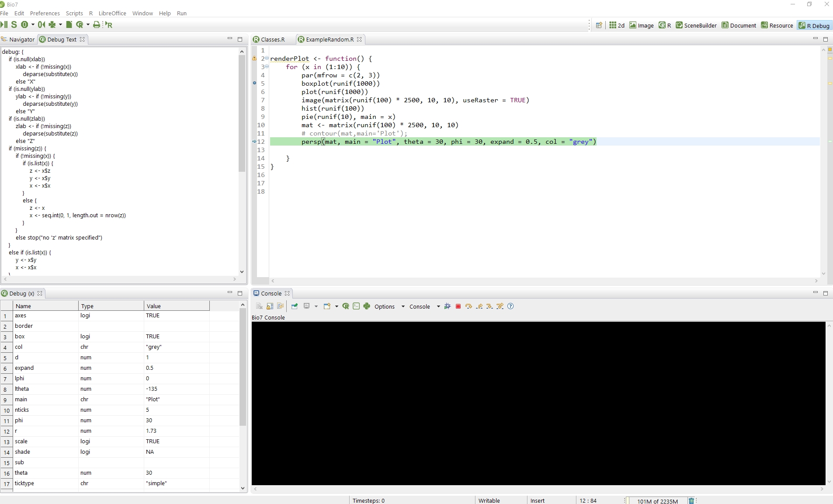The image size is (833, 504).
Task: Switch to the Resource perspective
Action: point(777,25)
